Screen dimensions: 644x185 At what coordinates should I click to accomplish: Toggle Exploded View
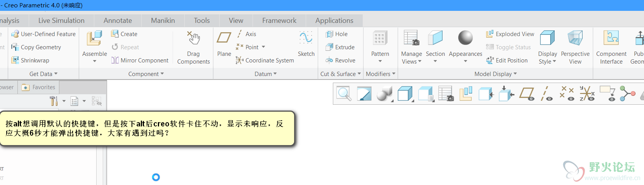tap(510, 34)
